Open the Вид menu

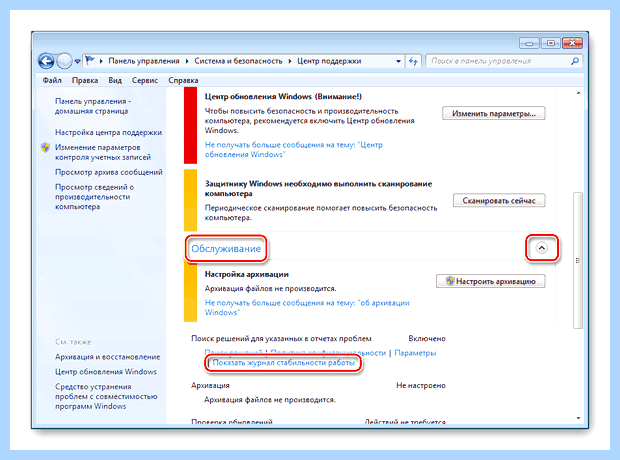(115, 80)
